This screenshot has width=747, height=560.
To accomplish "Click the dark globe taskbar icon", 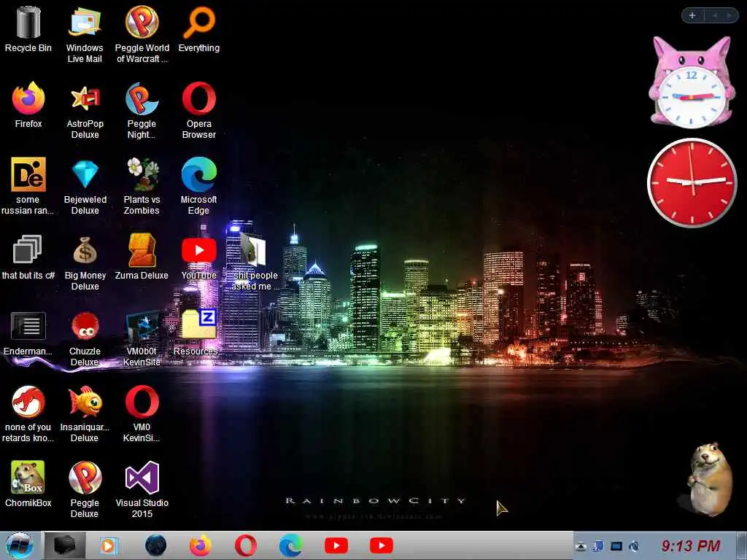I will tap(155, 545).
